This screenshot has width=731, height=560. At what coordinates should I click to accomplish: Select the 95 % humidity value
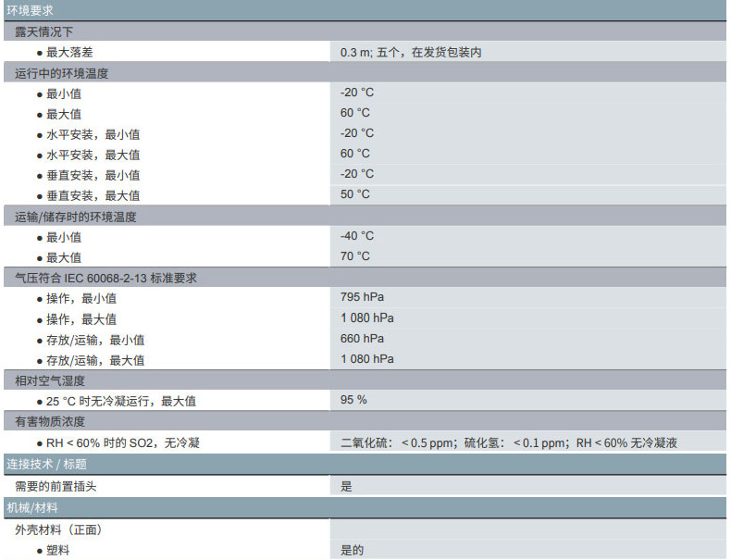point(353,400)
